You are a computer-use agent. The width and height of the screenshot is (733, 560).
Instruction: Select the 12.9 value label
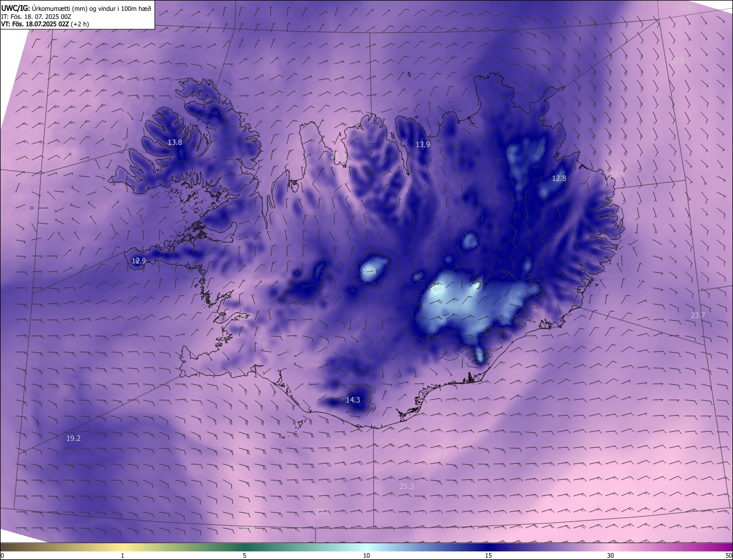[139, 261]
